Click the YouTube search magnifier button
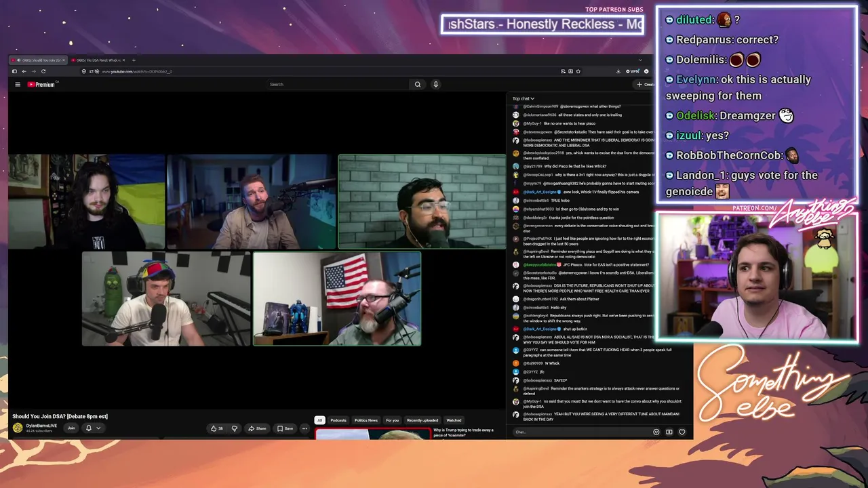Image resolution: width=868 pixels, height=488 pixels. coord(418,84)
